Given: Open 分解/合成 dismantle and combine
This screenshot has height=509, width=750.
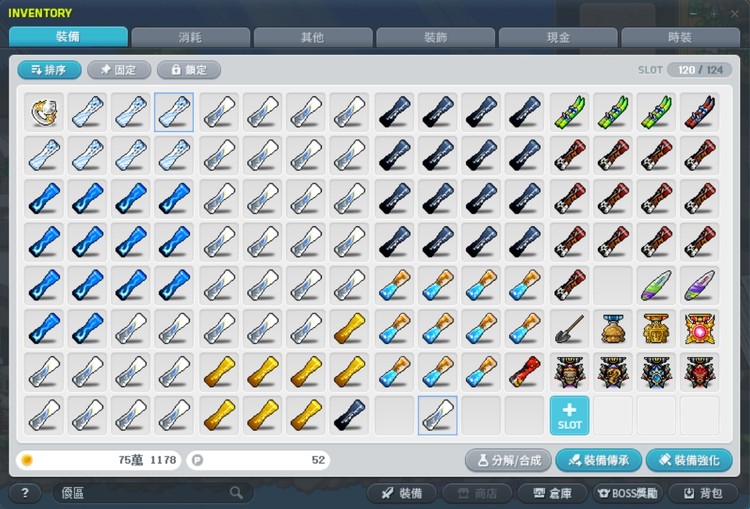Looking at the screenshot, I should 508,460.
